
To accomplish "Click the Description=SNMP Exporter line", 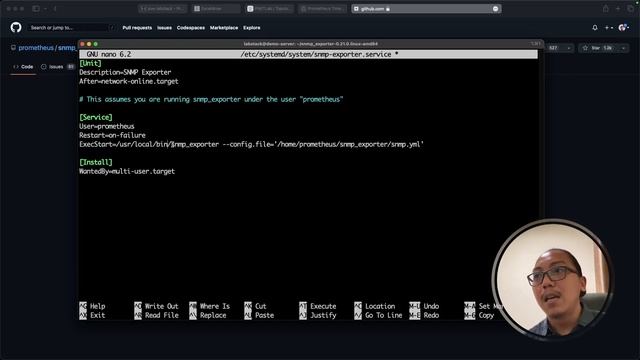I will (x=125, y=72).
